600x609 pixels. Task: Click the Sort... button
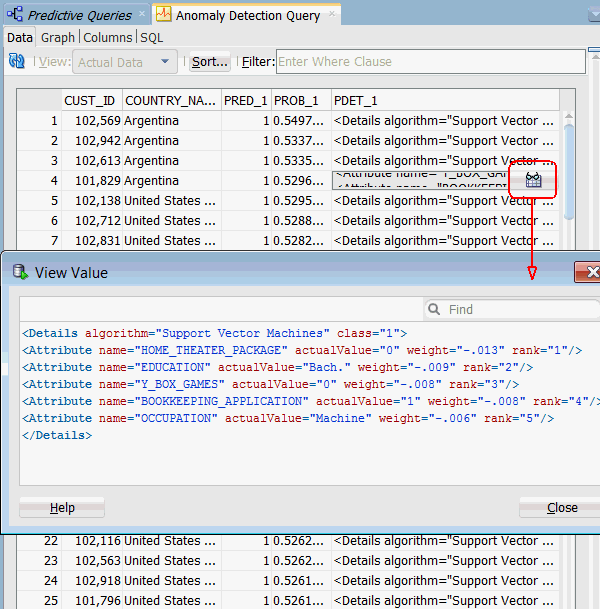coord(210,62)
